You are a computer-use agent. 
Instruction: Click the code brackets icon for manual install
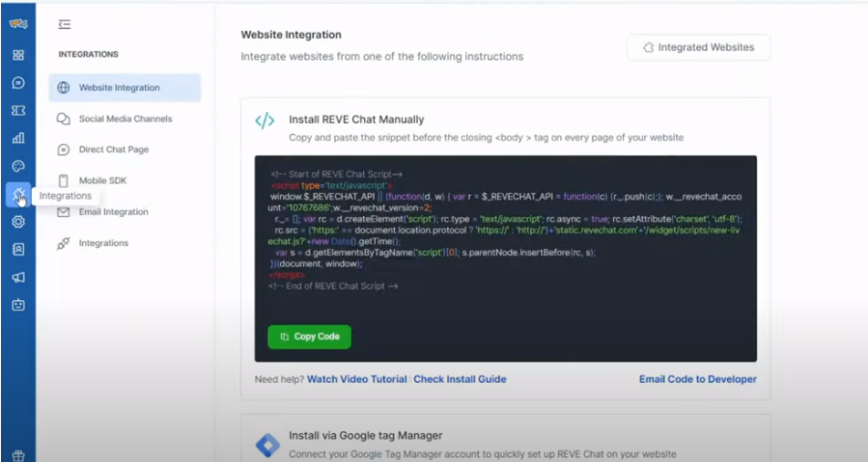[265, 120]
